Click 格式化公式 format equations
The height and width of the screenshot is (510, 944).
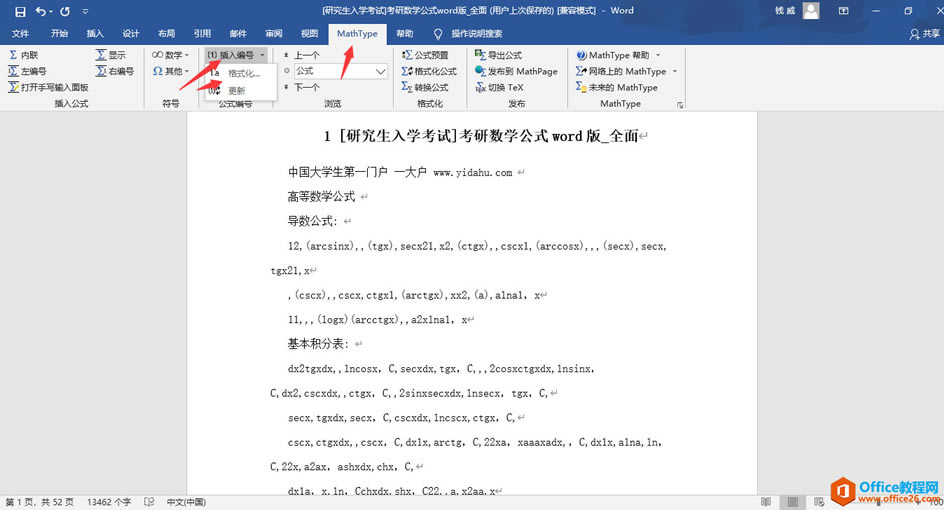(x=429, y=71)
